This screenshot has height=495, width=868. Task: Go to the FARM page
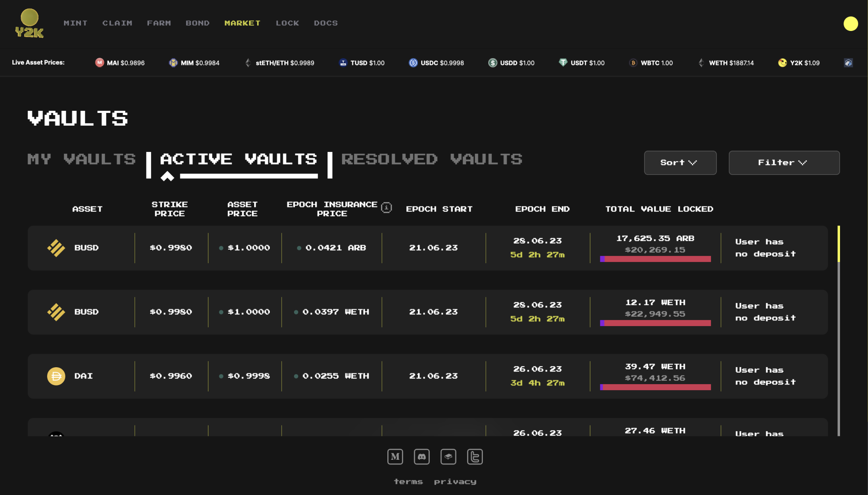tap(159, 23)
